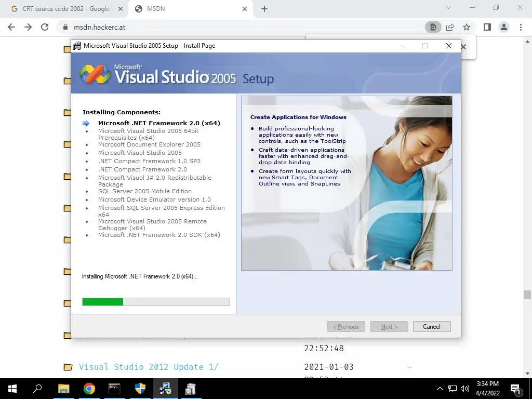Viewport: 532px width, 399px height.
Task: Click bold 'Microsoft .NET Framework 2.0 (x64)' item
Action: coord(159,123)
